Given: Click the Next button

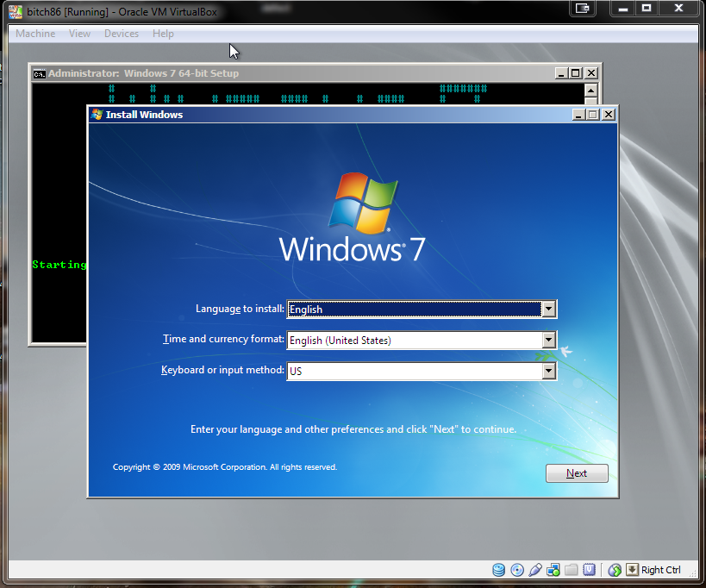Looking at the screenshot, I should pos(577,473).
